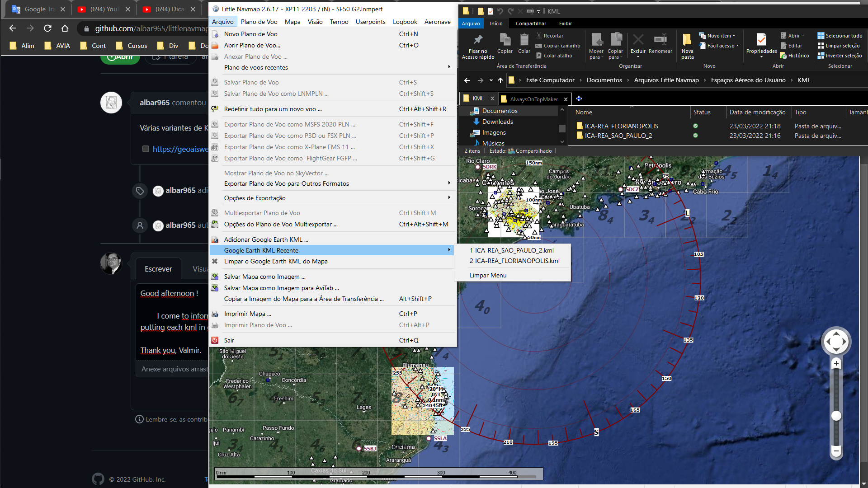This screenshot has width=868, height=488.
Task: Click the map navigation compass control
Action: point(836,341)
